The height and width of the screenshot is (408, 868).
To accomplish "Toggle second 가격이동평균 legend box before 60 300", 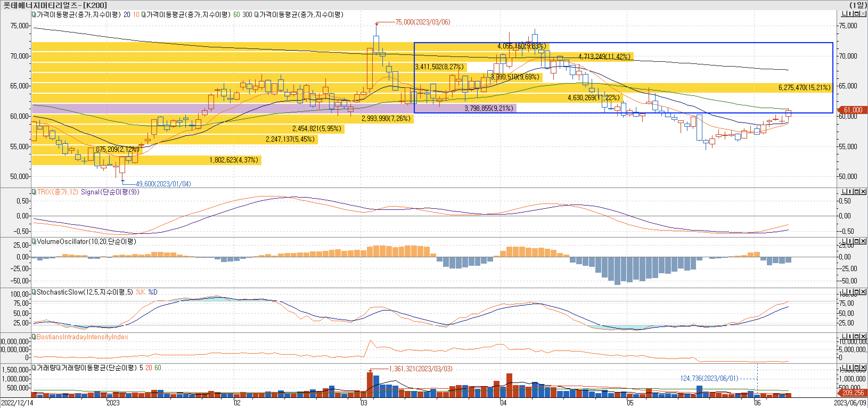I will point(144,14).
